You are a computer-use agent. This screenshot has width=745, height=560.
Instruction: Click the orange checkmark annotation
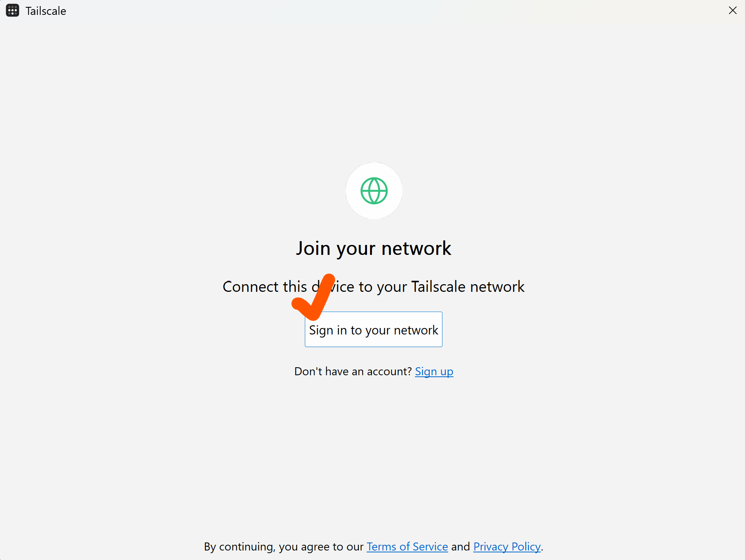point(314,297)
